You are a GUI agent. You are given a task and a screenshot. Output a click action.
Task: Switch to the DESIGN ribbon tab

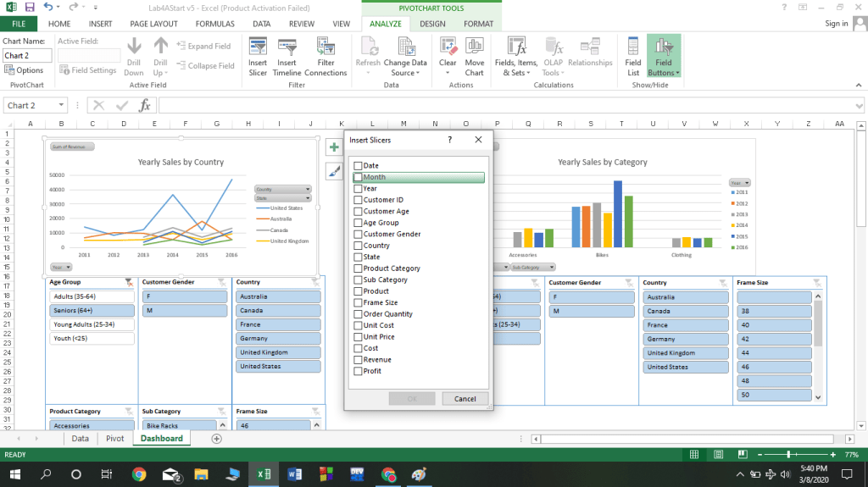(x=432, y=24)
